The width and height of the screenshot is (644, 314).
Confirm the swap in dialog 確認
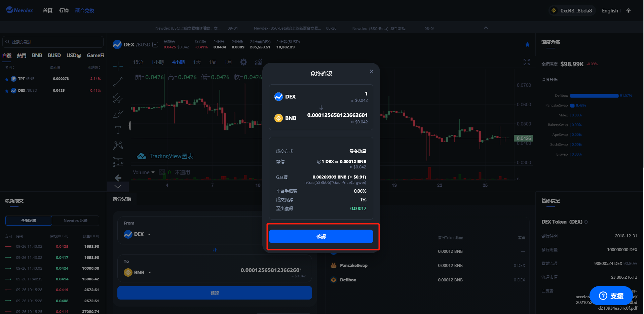321,236
